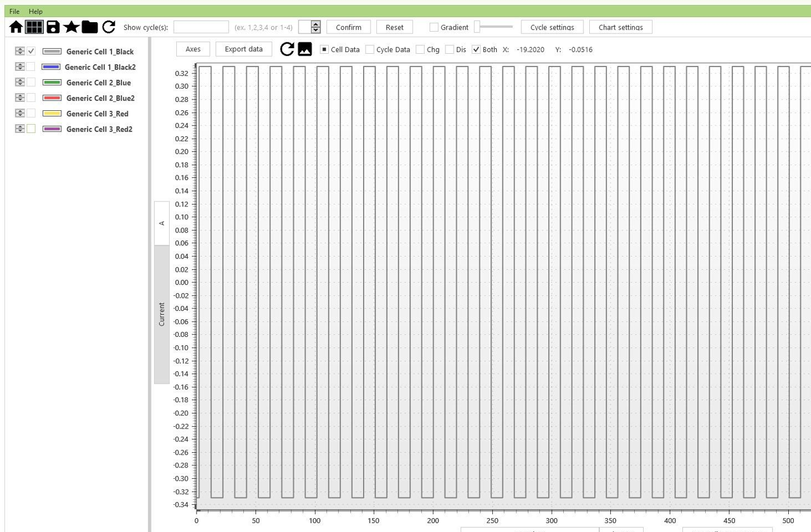This screenshot has width=811, height=532.
Task: Check Generic Cell 3_Red2 checkbox
Action: pos(31,129)
